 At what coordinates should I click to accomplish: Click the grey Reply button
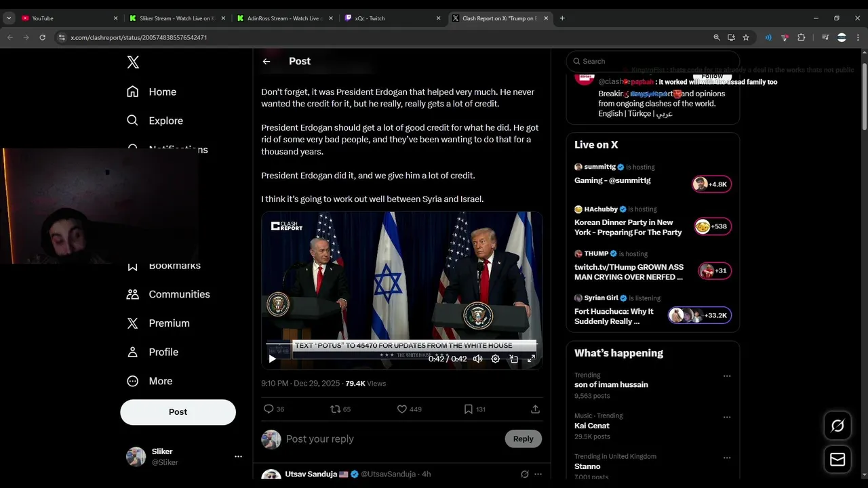[x=524, y=439]
